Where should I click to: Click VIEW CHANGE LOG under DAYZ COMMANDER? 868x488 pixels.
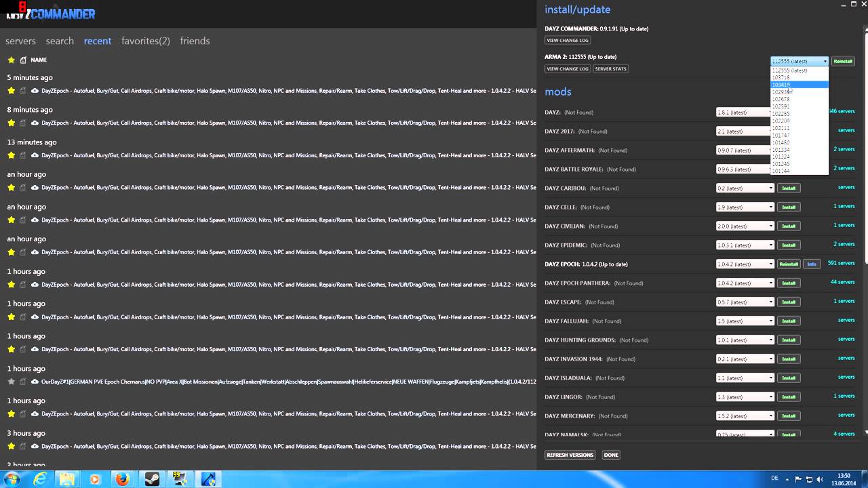tap(568, 40)
